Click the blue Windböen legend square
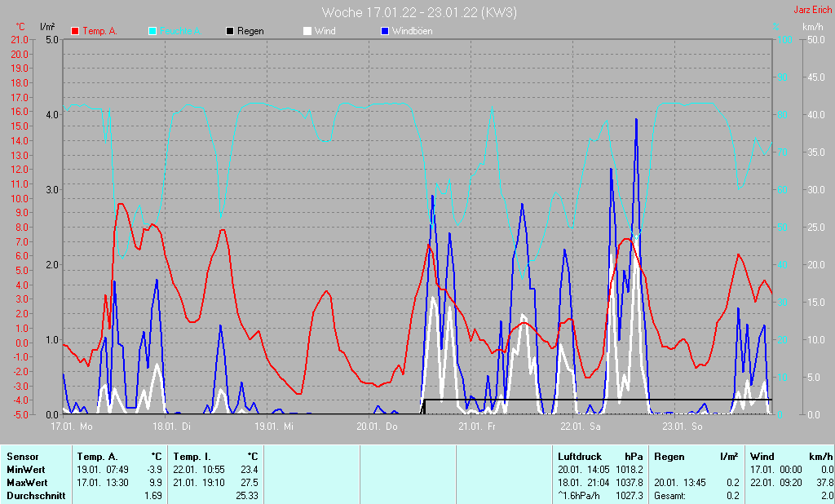This screenshot has width=835, height=504. click(x=385, y=31)
